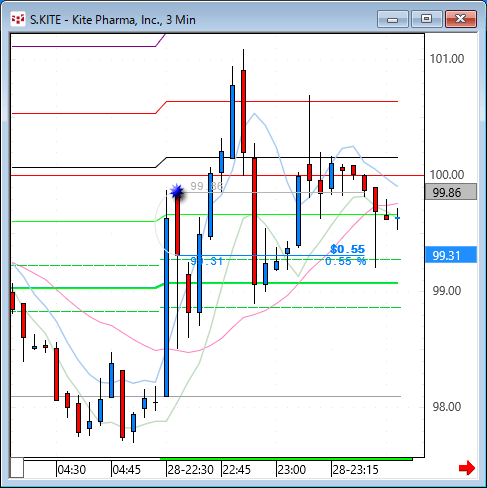Click the gray 99.86 label beside the starburst
The image size is (487, 488).
[207, 186]
